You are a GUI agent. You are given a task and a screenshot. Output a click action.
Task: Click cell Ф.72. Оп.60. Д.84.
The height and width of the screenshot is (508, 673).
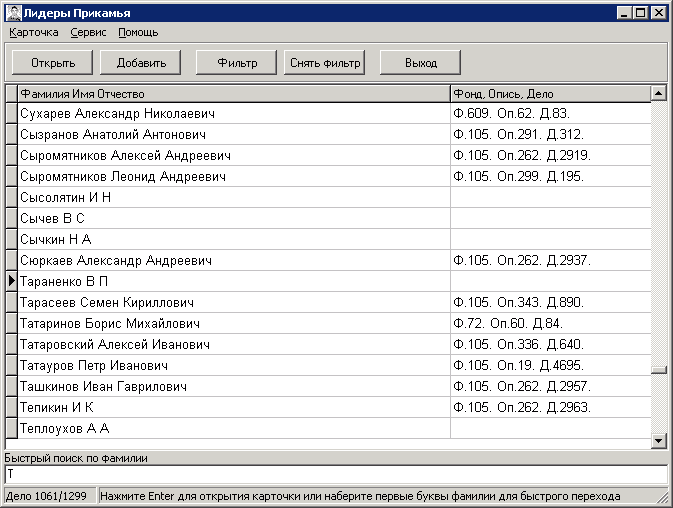(551, 324)
